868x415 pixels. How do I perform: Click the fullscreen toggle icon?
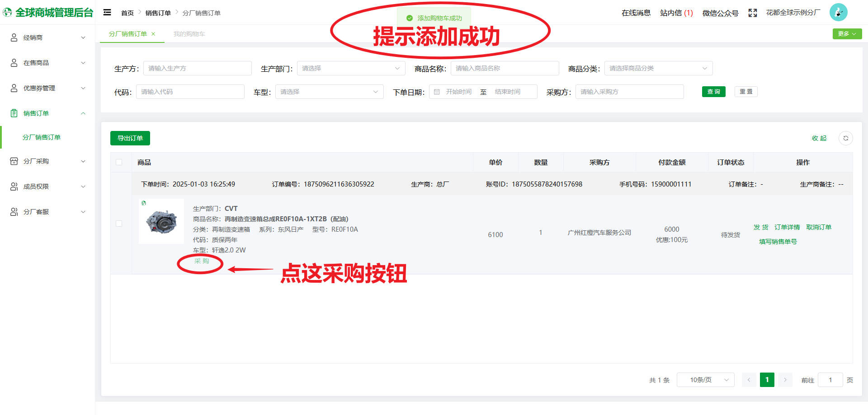coord(752,13)
